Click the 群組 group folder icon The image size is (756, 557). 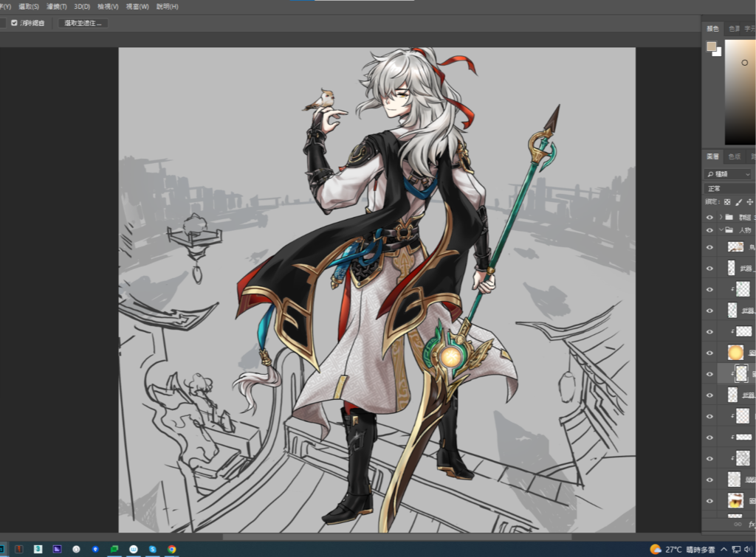pyautogui.click(x=729, y=217)
